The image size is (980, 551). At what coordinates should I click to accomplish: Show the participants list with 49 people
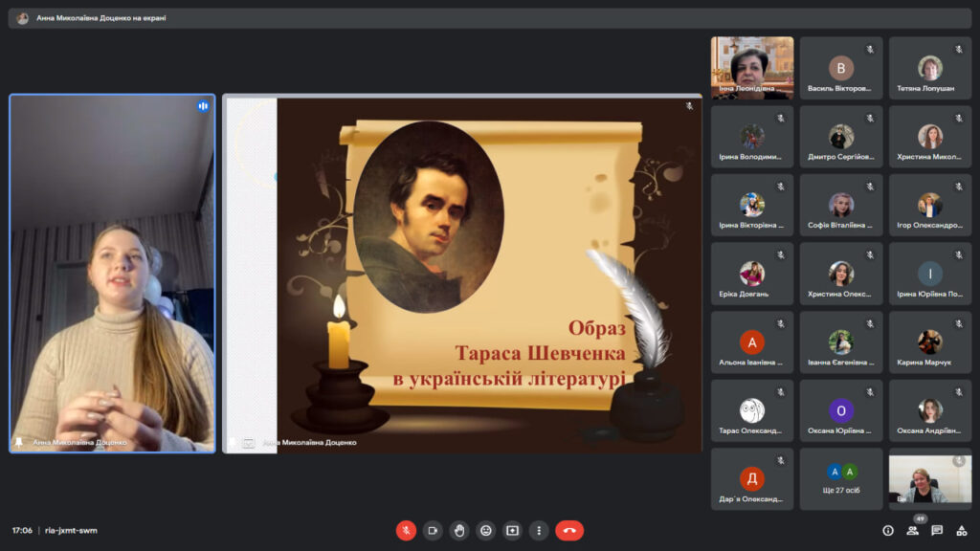pyautogui.click(x=913, y=531)
